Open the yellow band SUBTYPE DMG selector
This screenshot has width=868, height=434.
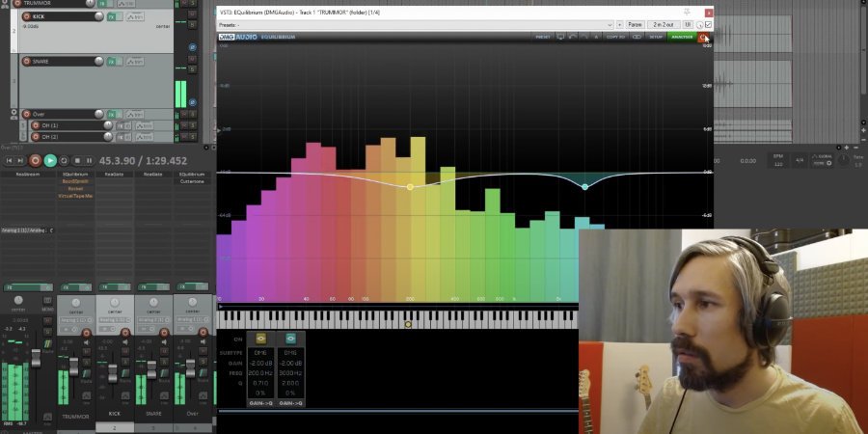click(x=261, y=353)
